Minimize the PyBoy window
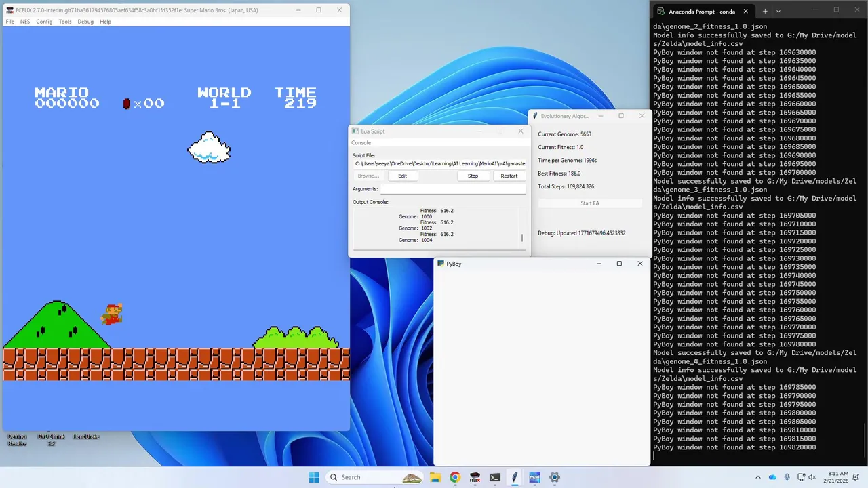 point(597,264)
